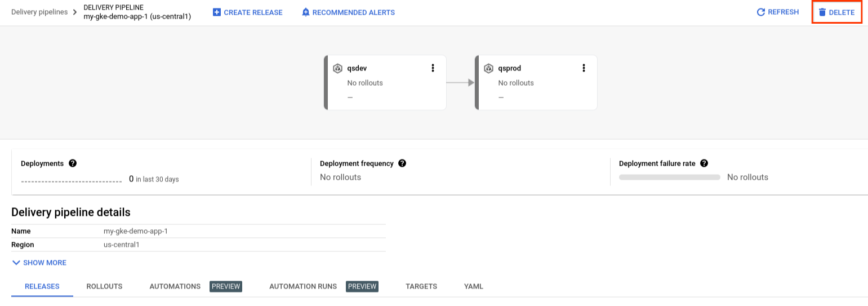
Task: Click the Deployment failure rate bar
Action: [669, 177]
